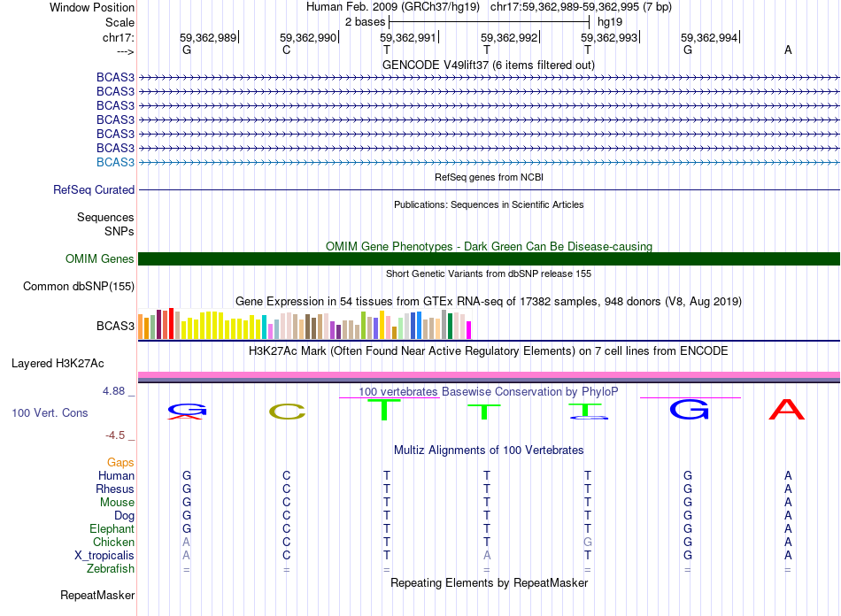Open 'Publications: Sequences in Scientific Articles' title
Image resolution: width=841 pixels, height=616 pixels.
[x=489, y=204]
